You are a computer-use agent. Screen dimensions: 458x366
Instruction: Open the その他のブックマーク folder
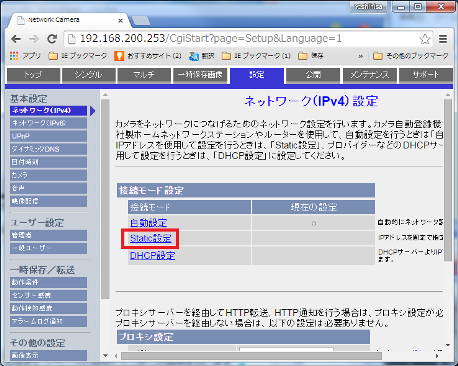[411, 56]
